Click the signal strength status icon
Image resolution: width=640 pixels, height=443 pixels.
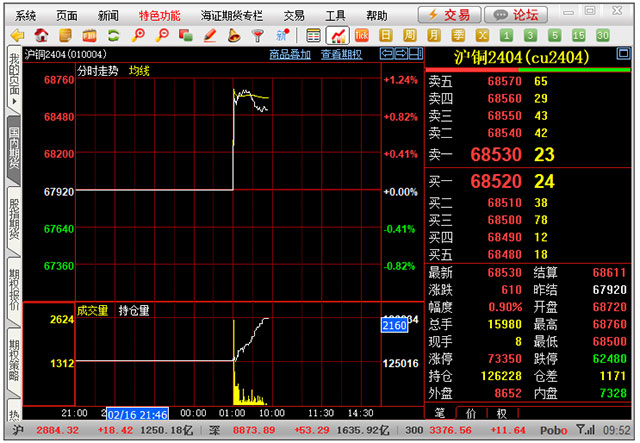(x=585, y=430)
